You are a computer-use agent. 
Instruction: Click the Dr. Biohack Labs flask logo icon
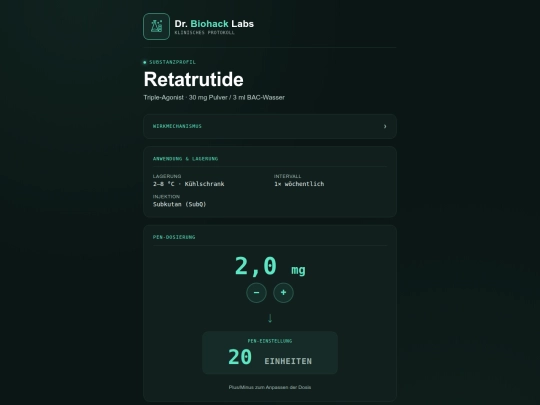pyautogui.click(x=156, y=27)
